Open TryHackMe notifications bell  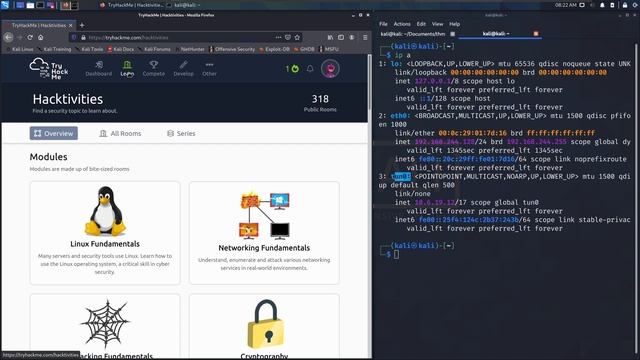coord(310,69)
